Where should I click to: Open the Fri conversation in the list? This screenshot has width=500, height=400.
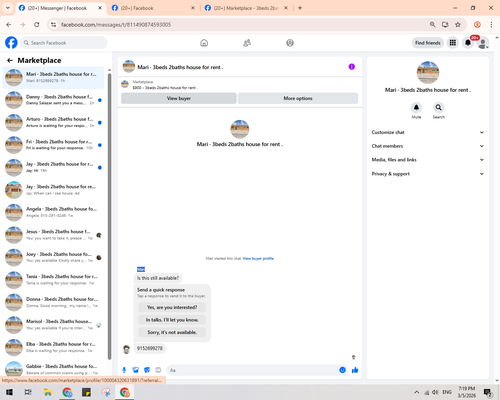[53, 145]
